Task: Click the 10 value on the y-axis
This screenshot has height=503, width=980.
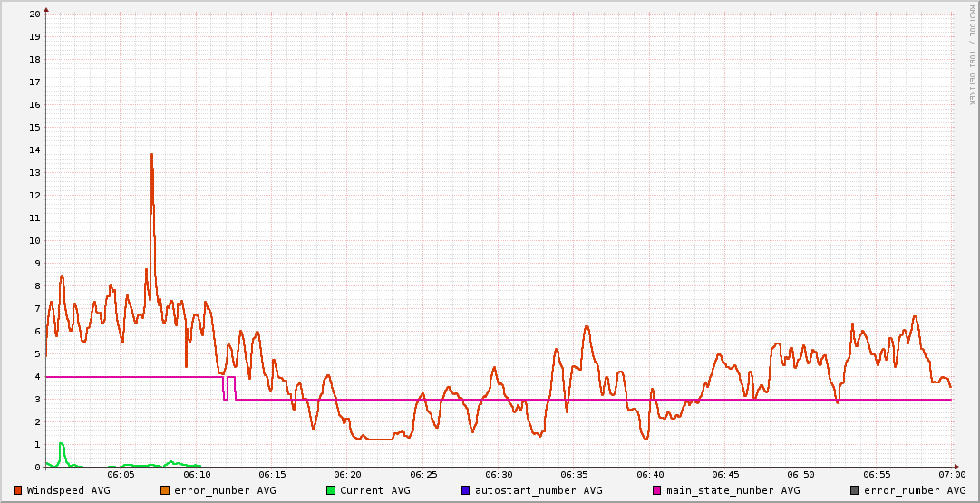Action: point(34,240)
